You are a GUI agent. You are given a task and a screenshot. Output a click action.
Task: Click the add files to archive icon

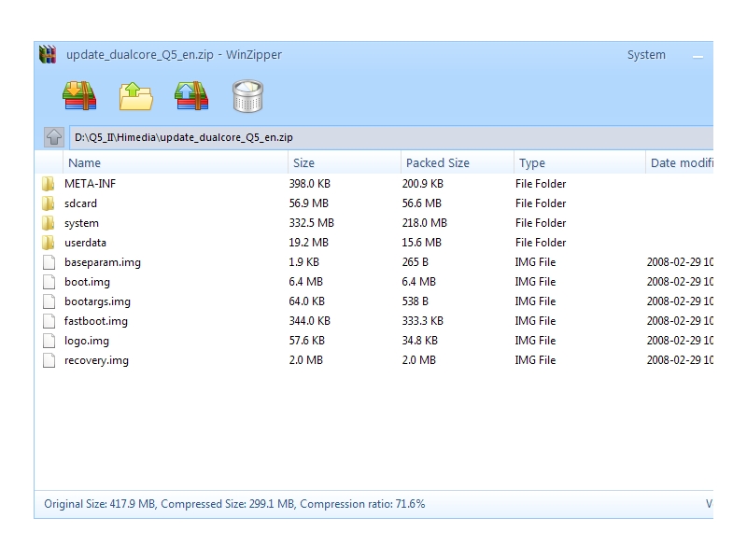(x=191, y=96)
